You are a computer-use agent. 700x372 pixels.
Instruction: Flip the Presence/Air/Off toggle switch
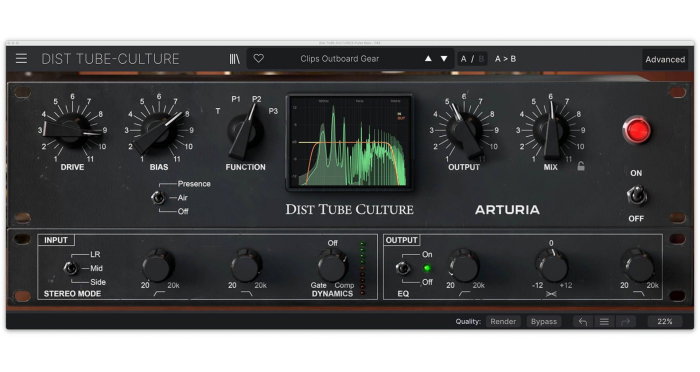(158, 197)
